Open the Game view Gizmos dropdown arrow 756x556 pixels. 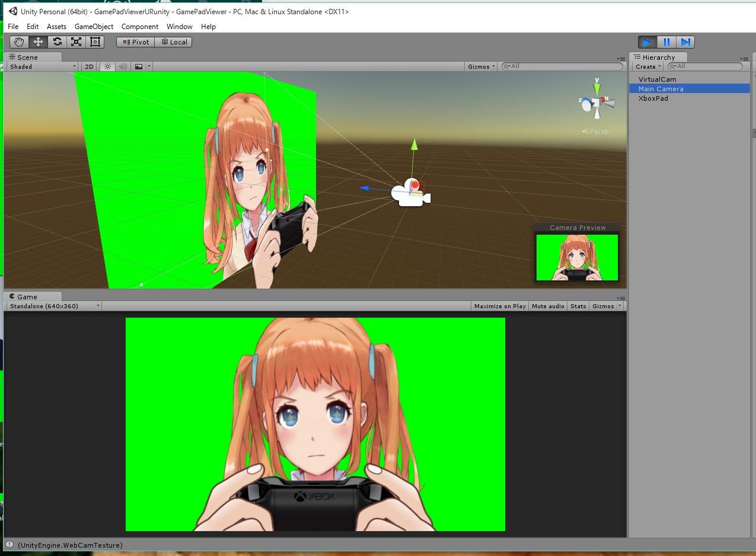[620, 306]
